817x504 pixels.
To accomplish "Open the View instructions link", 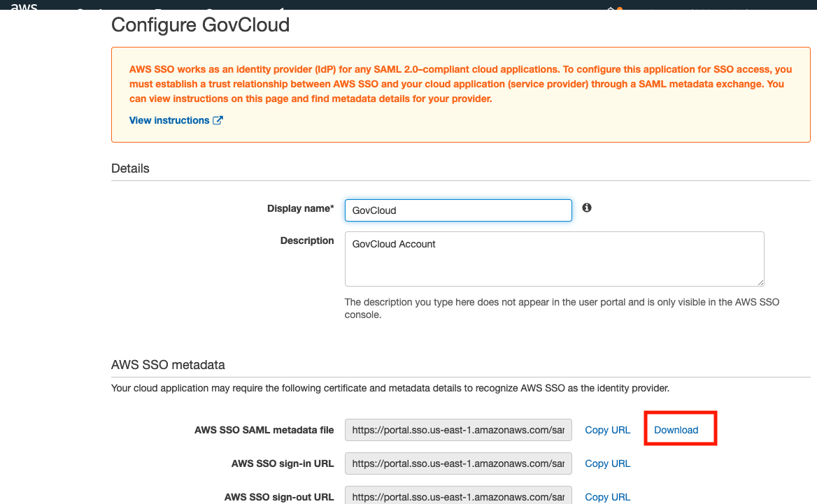I will point(169,120).
